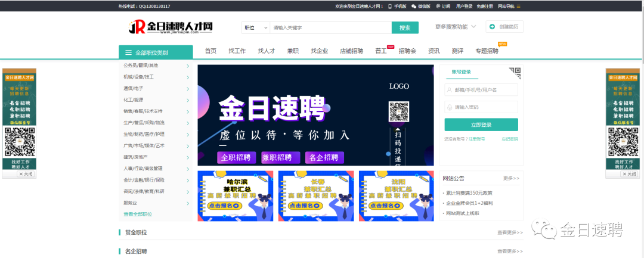Screen dimensions: 644x258
Task: Focus the 请输入密码 password field
Action: [x=481, y=107]
